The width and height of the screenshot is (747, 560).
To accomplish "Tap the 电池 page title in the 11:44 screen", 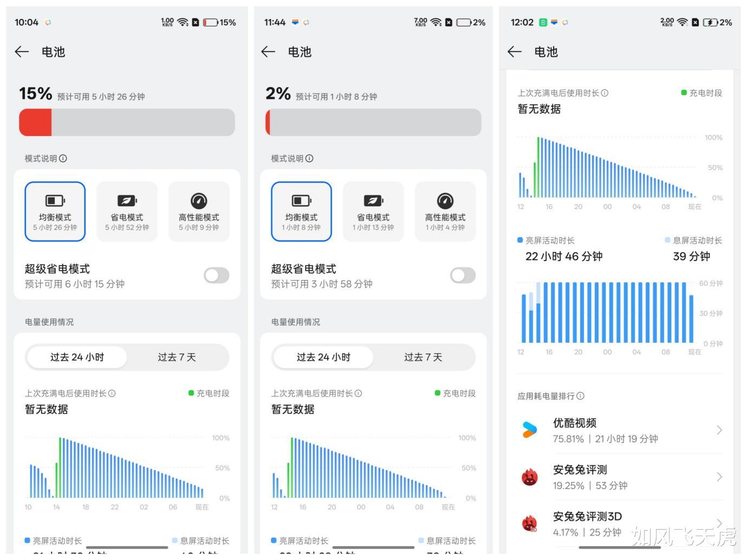I will (300, 52).
